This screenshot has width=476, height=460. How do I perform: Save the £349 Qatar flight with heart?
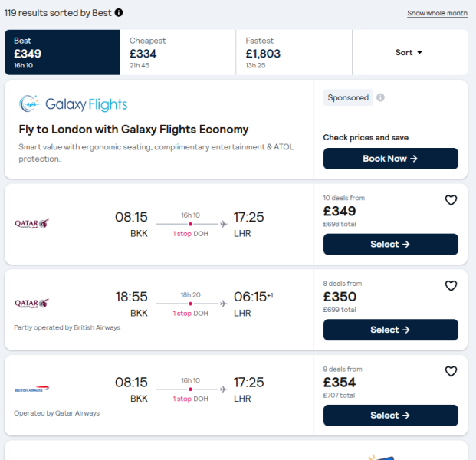(451, 200)
